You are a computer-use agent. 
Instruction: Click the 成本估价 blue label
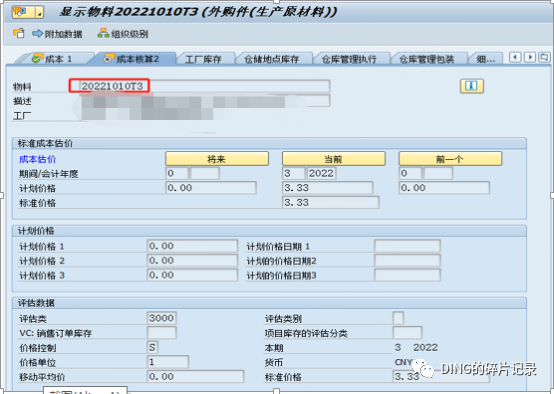pyautogui.click(x=37, y=159)
